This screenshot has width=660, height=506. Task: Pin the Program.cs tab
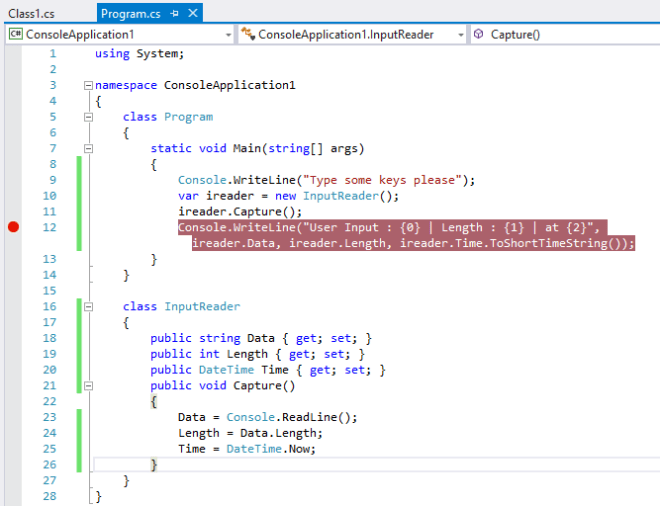coord(175,13)
